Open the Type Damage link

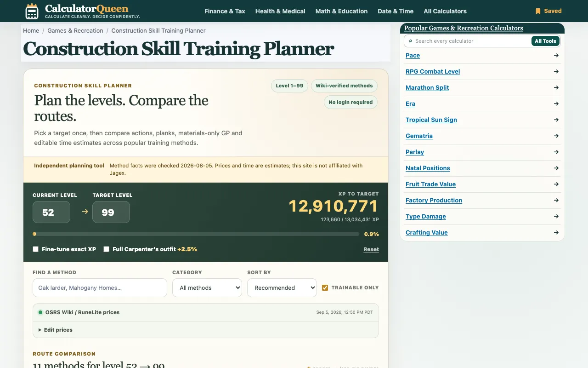point(426,216)
